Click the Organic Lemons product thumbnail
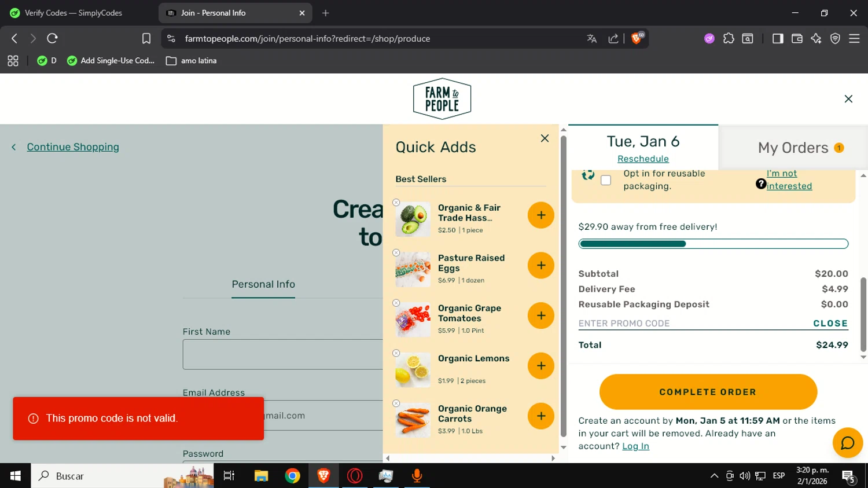The width and height of the screenshot is (868, 488). point(413,370)
